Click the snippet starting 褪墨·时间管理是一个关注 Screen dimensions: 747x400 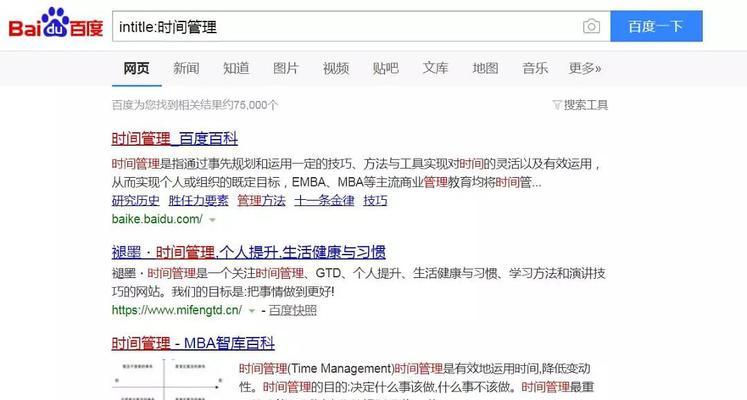(x=358, y=282)
